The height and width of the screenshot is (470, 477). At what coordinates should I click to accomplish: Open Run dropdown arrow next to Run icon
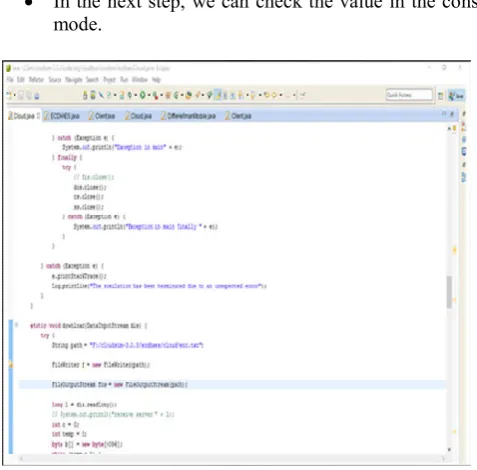149,95
